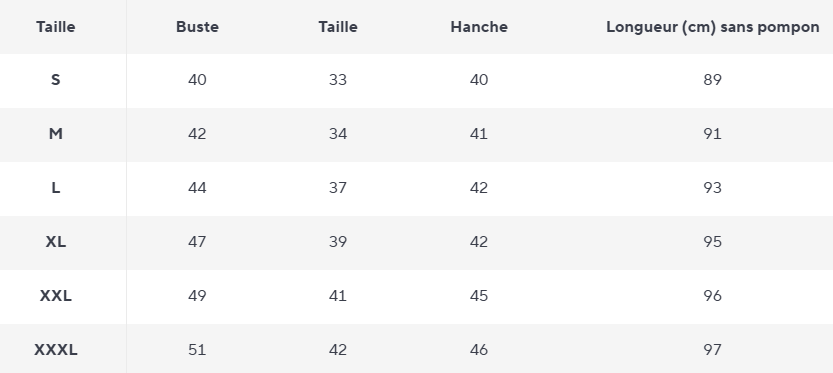The width and height of the screenshot is (833, 373).
Task: Click bust value 40 for size S
Action: coord(197,80)
